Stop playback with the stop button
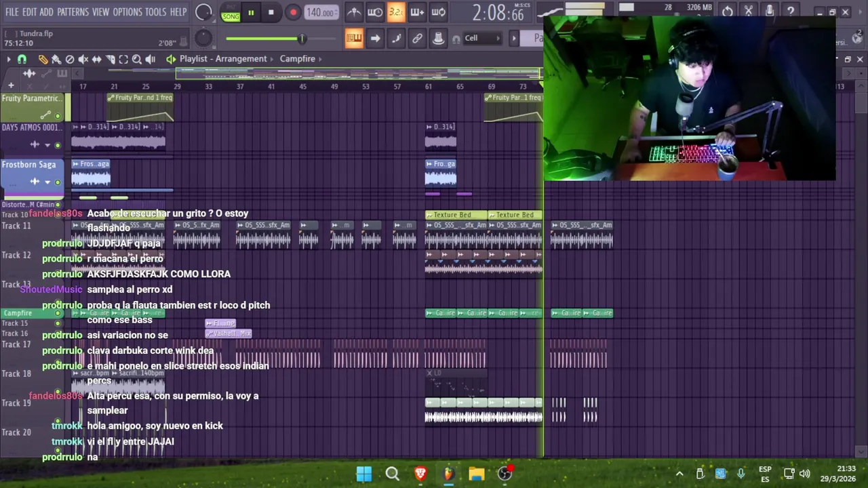The height and width of the screenshot is (488, 868). (271, 12)
